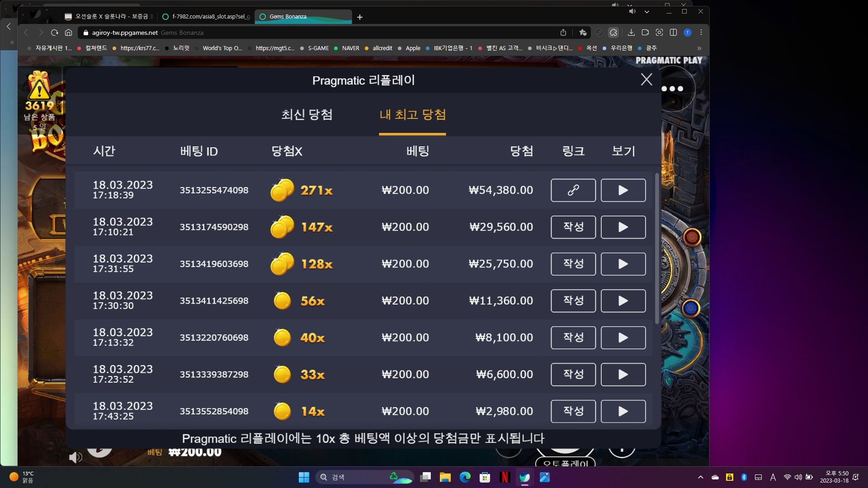Open the weather widget showing 13°C
The height and width of the screenshot is (488, 868).
coord(22,477)
